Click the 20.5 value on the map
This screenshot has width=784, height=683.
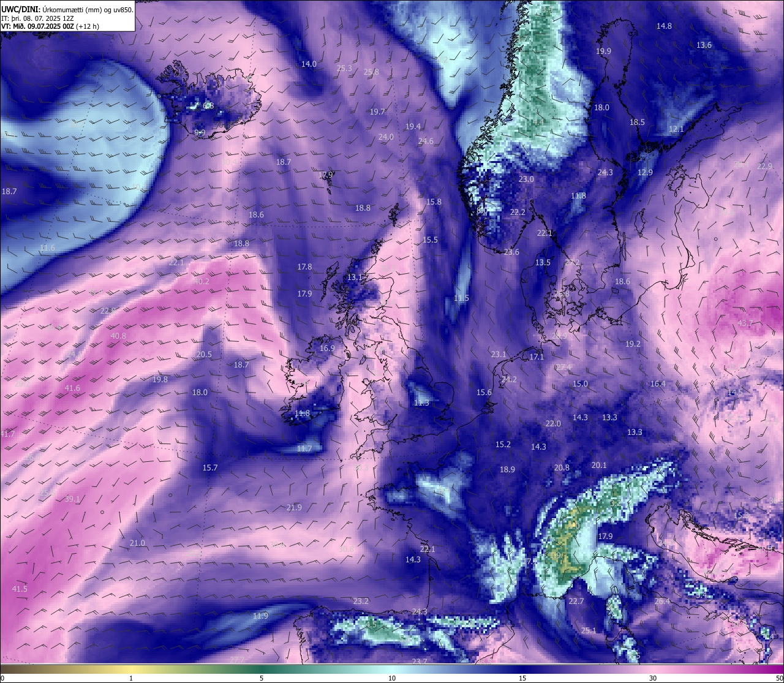tap(204, 355)
